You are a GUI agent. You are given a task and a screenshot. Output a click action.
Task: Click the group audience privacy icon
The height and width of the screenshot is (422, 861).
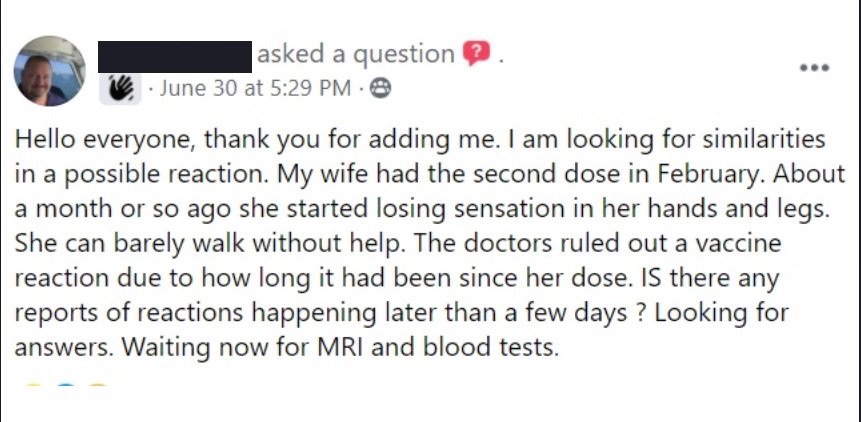coord(380,88)
